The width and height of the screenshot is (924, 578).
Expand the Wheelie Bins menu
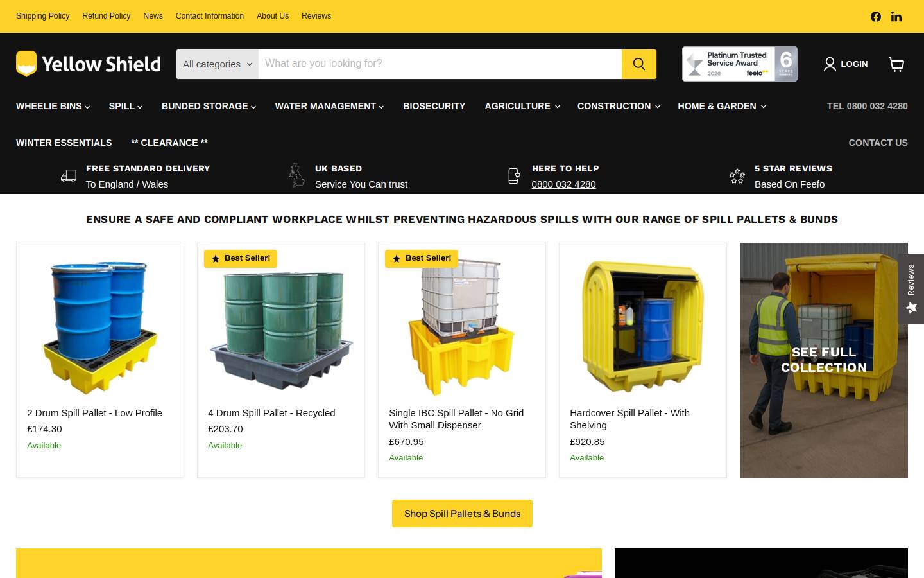tap(53, 106)
